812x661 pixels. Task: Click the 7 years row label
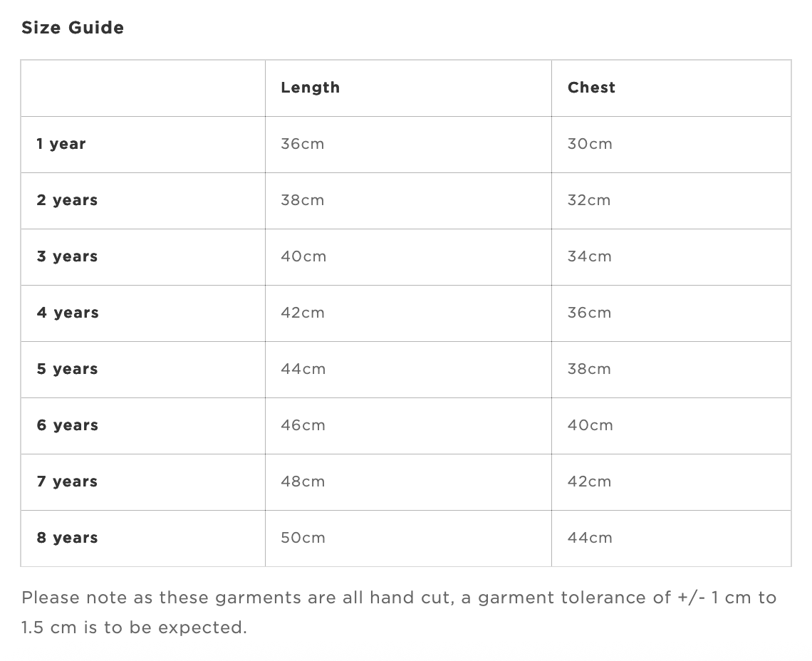[68, 482]
